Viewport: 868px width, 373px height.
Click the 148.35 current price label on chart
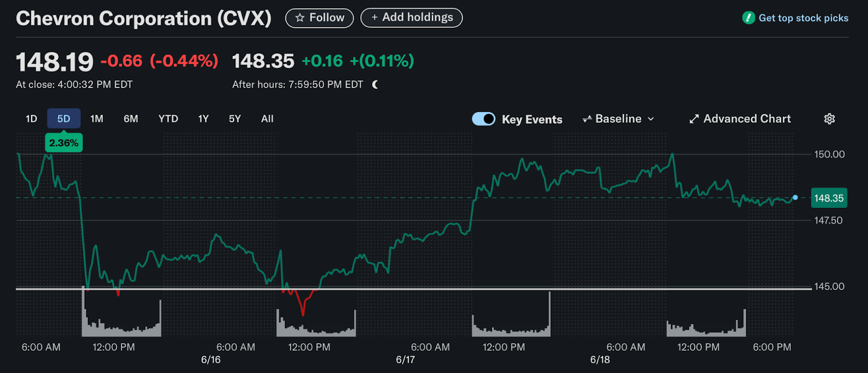coord(829,198)
